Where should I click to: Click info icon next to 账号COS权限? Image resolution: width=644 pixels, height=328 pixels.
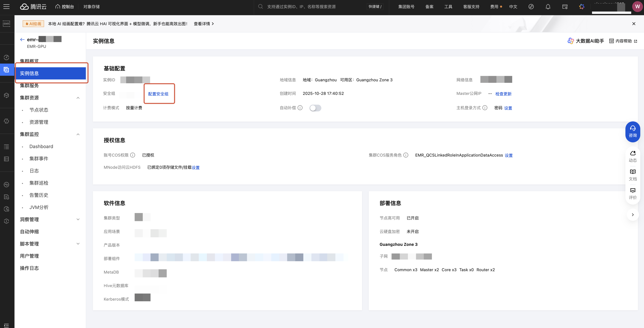coord(133,155)
